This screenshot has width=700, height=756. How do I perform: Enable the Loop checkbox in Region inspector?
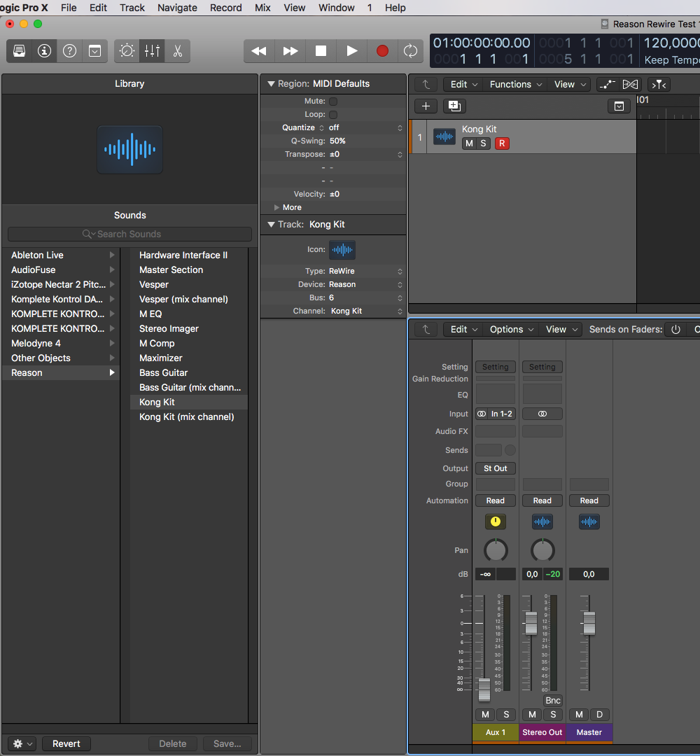(x=333, y=115)
